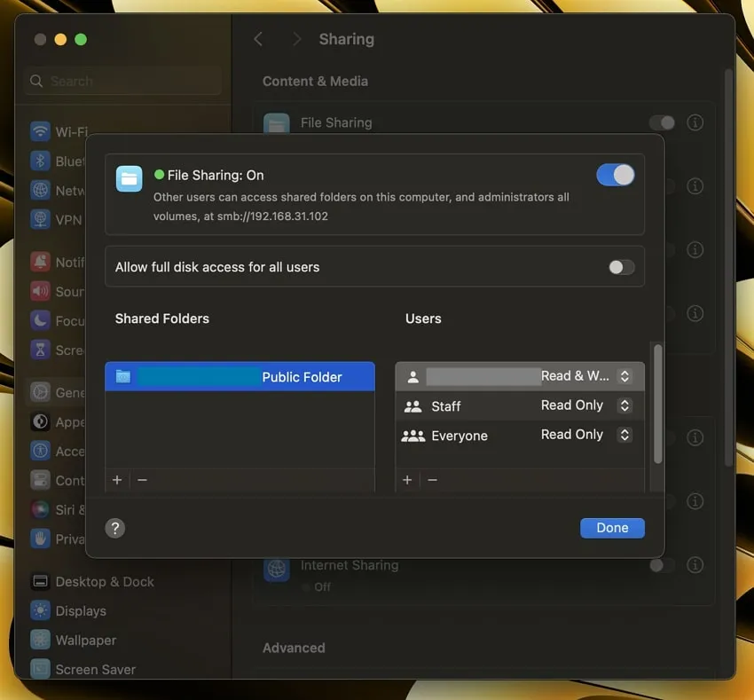The image size is (754, 700).
Task: Select the Public Folder entry
Action: pos(240,377)
